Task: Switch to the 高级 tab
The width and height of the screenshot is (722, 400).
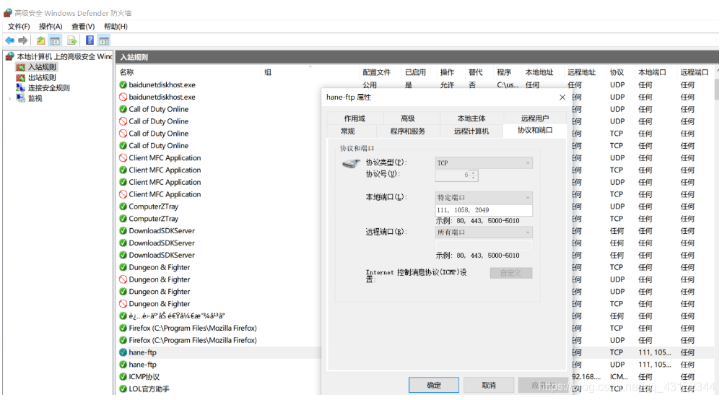Action: [408, 118]
